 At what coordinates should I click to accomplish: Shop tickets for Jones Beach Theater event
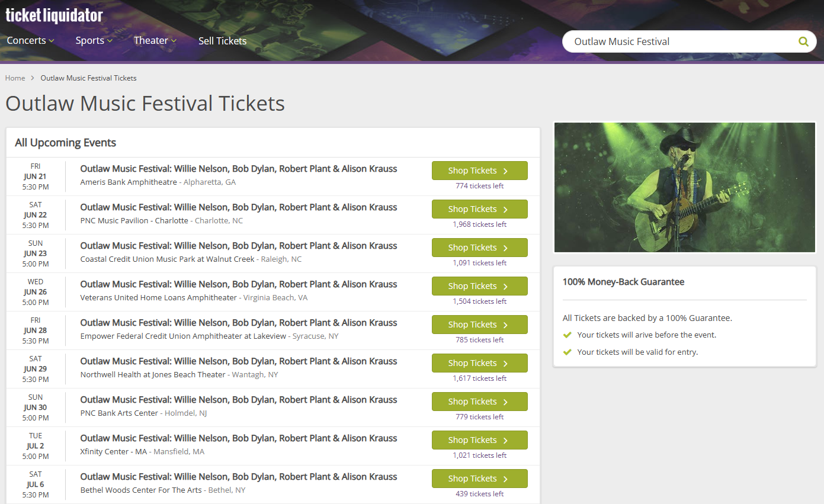(479, 363)
